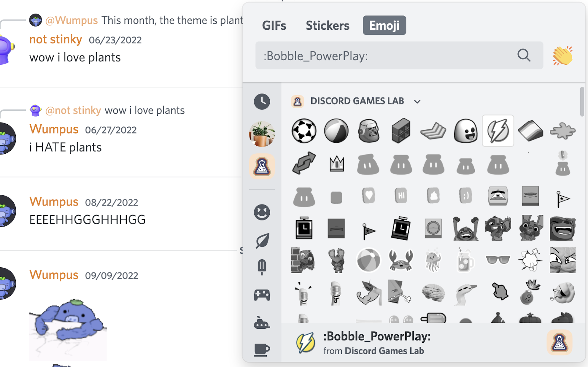Open the skin tone picker via clapping hands
The height and width of the screenshot is (367, 588).
click(x=562, y=56)
